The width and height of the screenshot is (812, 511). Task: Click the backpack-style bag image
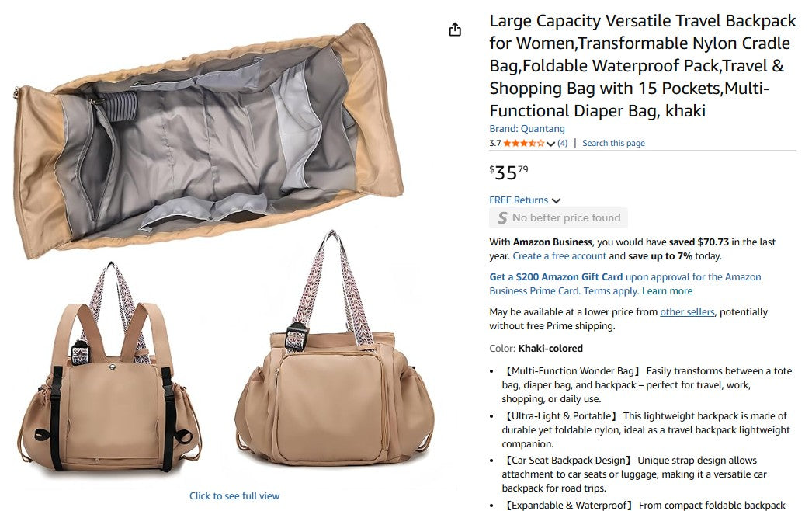tap(110, 369)
